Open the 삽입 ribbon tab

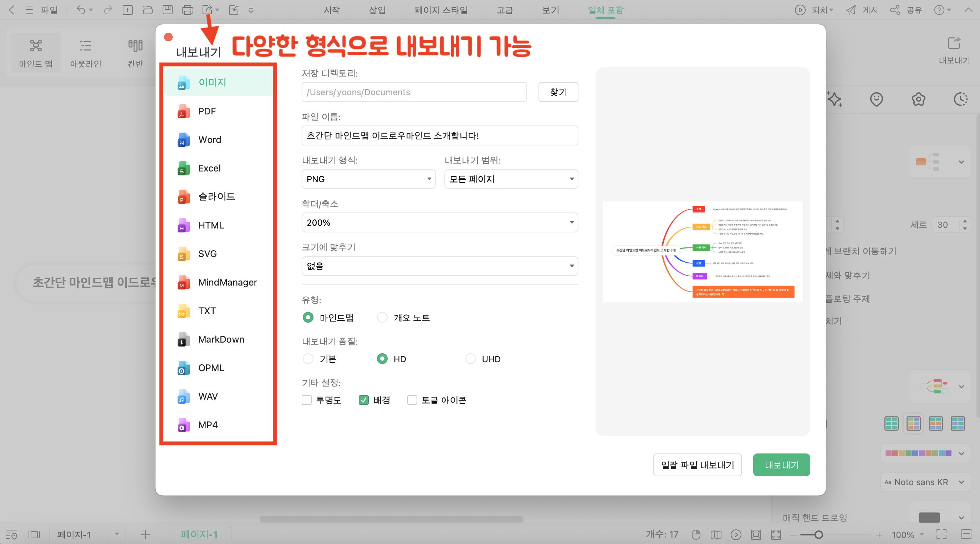[x=377, y=10]
